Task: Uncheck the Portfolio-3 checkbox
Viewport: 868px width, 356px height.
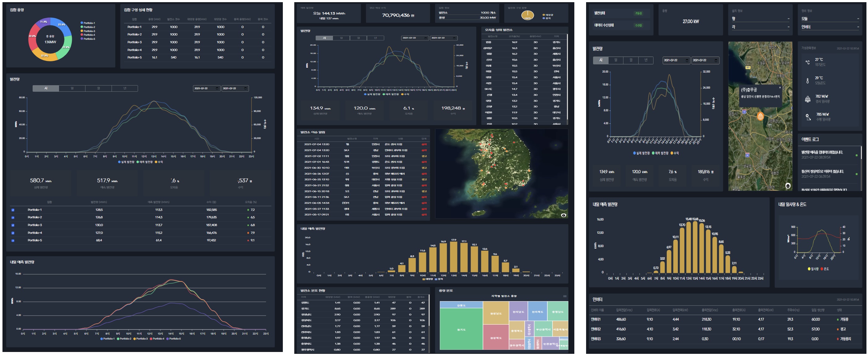Action: (x=13, y=225)
